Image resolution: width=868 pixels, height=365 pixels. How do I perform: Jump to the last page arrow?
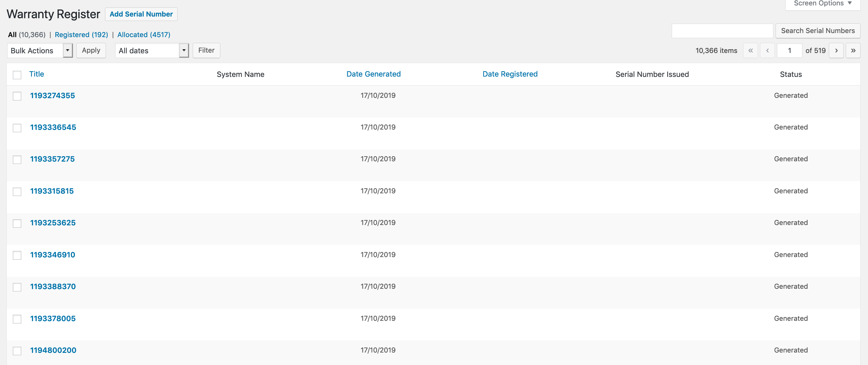(x=853, y=51)
